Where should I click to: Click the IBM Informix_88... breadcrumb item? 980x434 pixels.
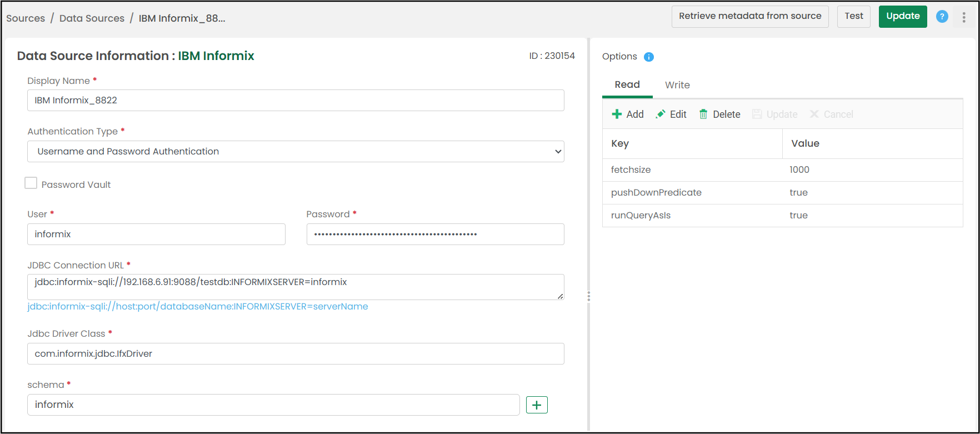[182, 18]
